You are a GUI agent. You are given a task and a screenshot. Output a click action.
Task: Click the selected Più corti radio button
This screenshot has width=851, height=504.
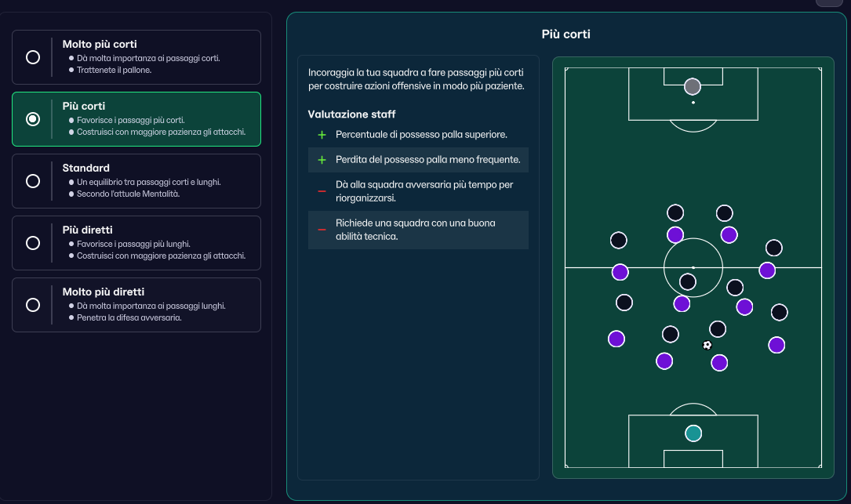[x=33, y=119]
